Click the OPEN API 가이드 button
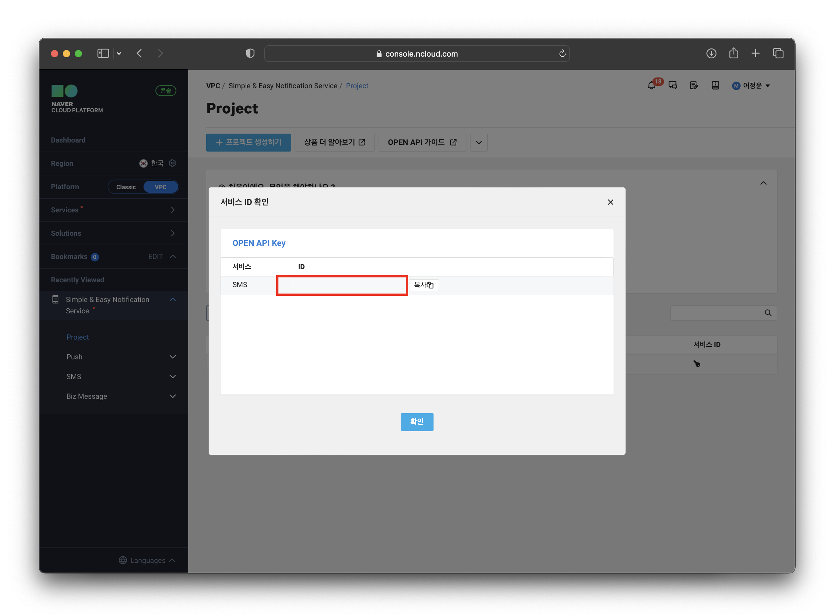 [423, 143]
